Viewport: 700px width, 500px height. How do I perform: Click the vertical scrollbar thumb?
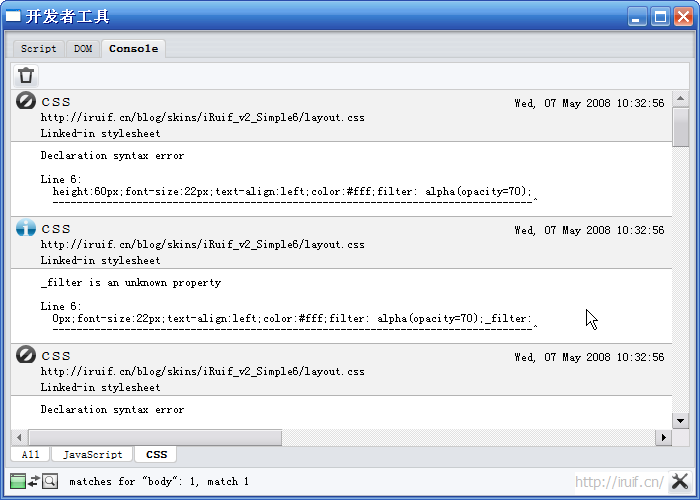click(x=681, y=127)
